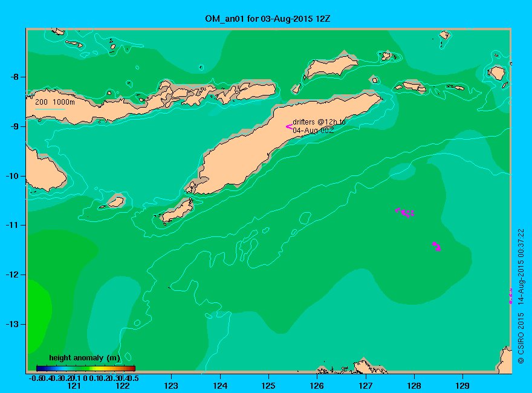Click latitude axis label '-8'
Screen dimensions: 532x393
tap(15, 77)
